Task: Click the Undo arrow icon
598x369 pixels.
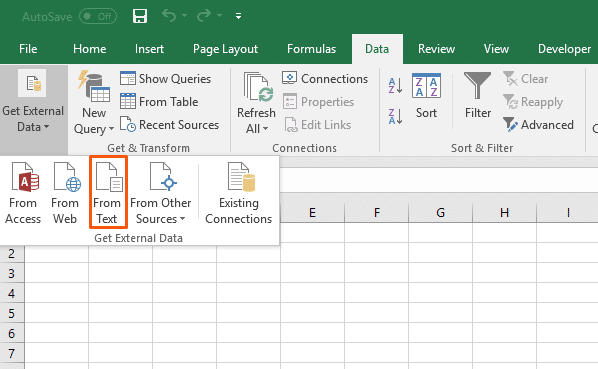Action: [169, 16]
